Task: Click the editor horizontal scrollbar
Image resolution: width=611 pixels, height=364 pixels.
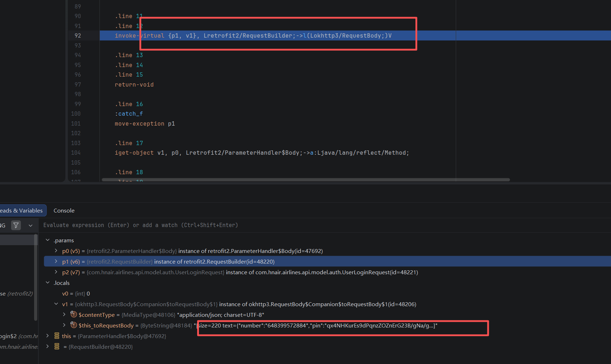Action: coord(306,180)
